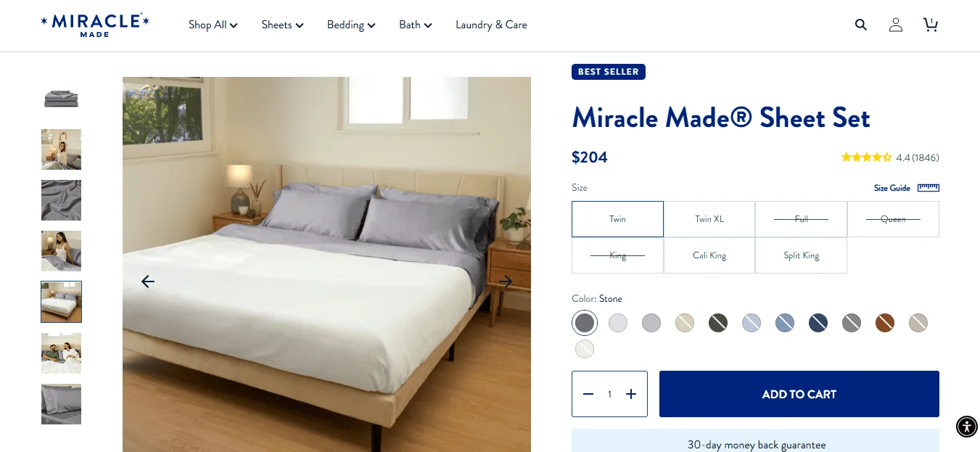Open the user account icon
Image resolution: width=980 pixels, height=452 pixels.
(x=896, y=25)
